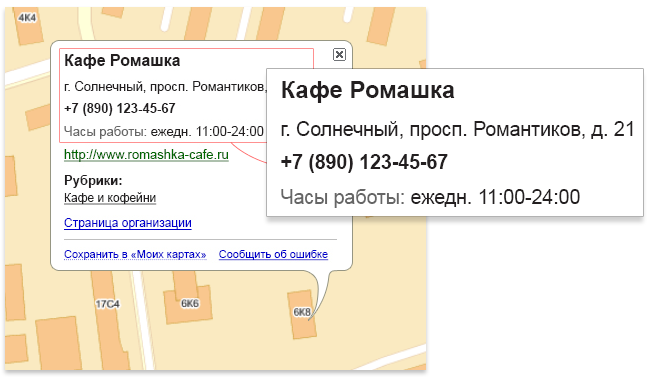Click Кафе Ромашка heading in enlarged callout
Image resolution: width=650 pixels, height=380 pixels.
(x=368, y=90)
